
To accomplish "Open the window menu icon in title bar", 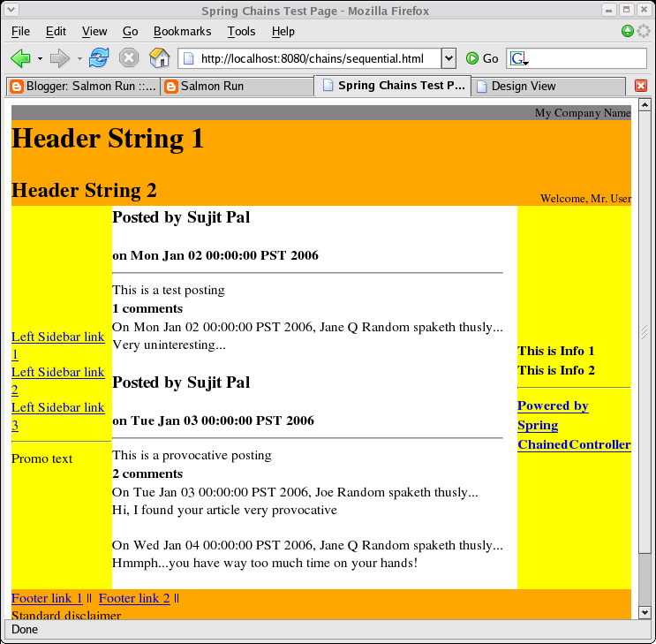I will (11, 9).
